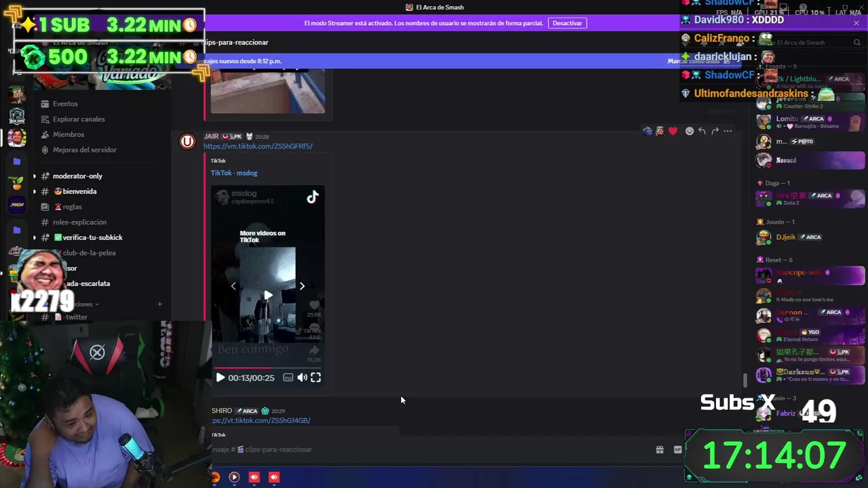The height and width of the screenshot is (488, 868).
Task: Forward JAIR's TikTok message
Action: point(715,131)
